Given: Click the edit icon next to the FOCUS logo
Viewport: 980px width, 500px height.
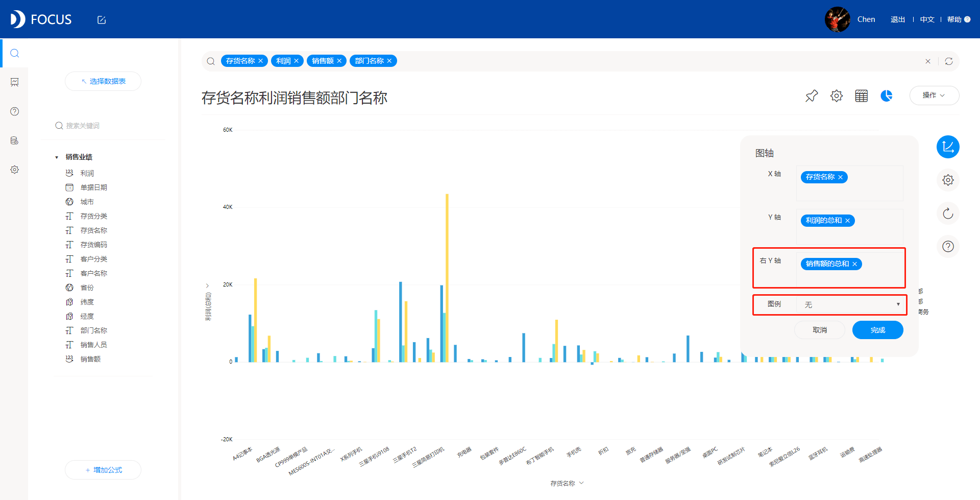Looking at the screenshot, I should point(102,20).
